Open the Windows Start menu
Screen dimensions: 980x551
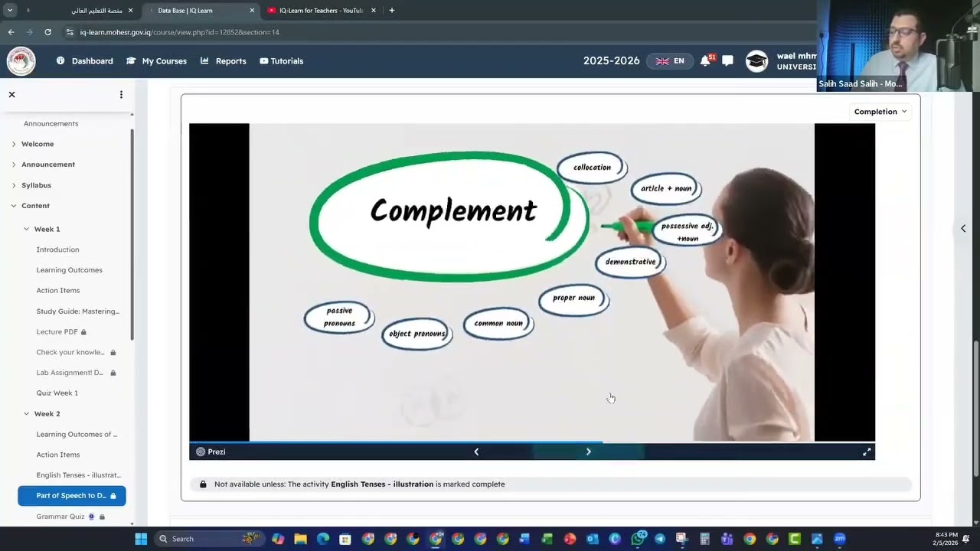(141, 539)
